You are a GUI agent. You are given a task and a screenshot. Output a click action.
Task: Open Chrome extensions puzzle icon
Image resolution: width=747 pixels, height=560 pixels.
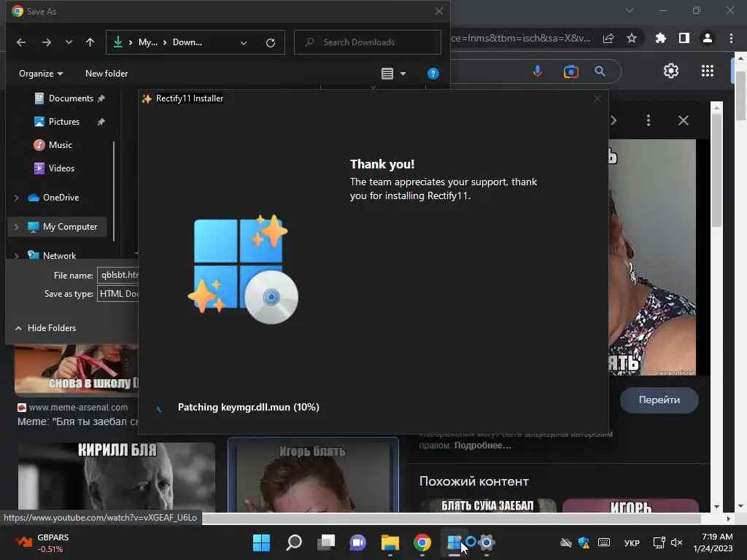661,38
